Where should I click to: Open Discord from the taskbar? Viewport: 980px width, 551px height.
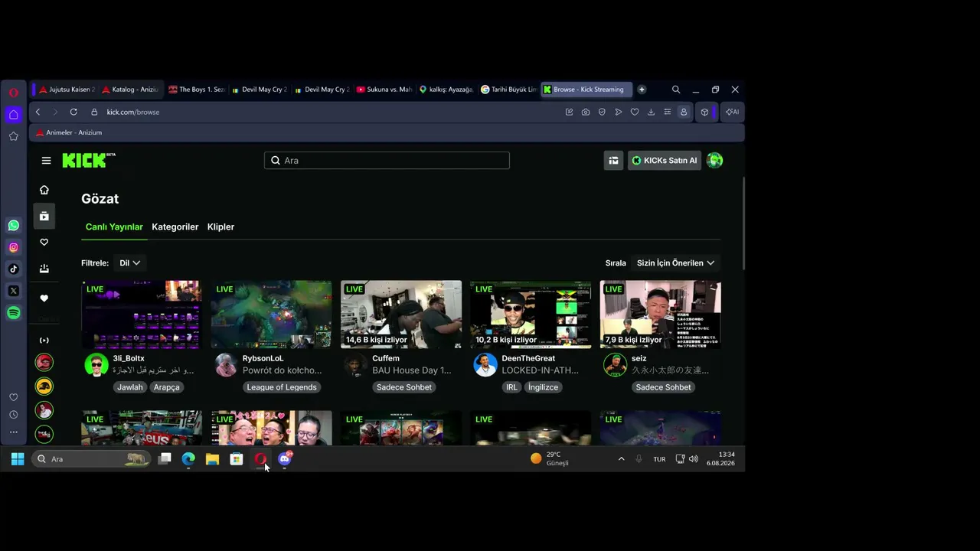pos(285,459)
